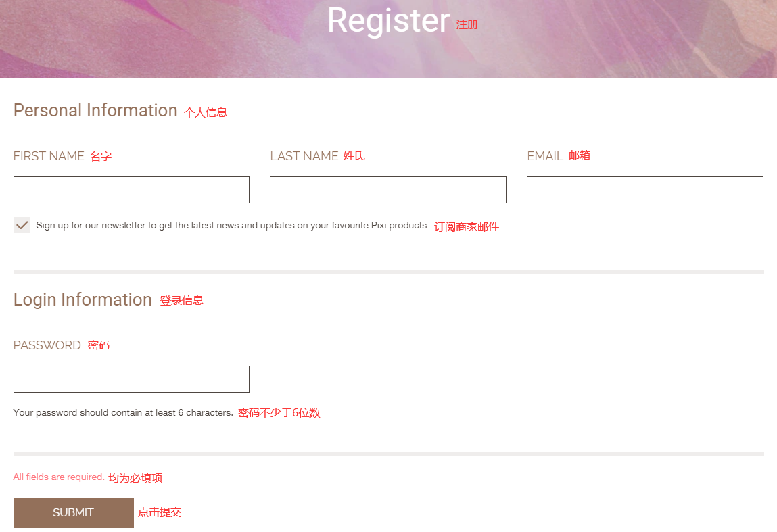The image size is (777, 532).
Task: Click the newsletter sign-up description text
Action: (x=231, y=226)
